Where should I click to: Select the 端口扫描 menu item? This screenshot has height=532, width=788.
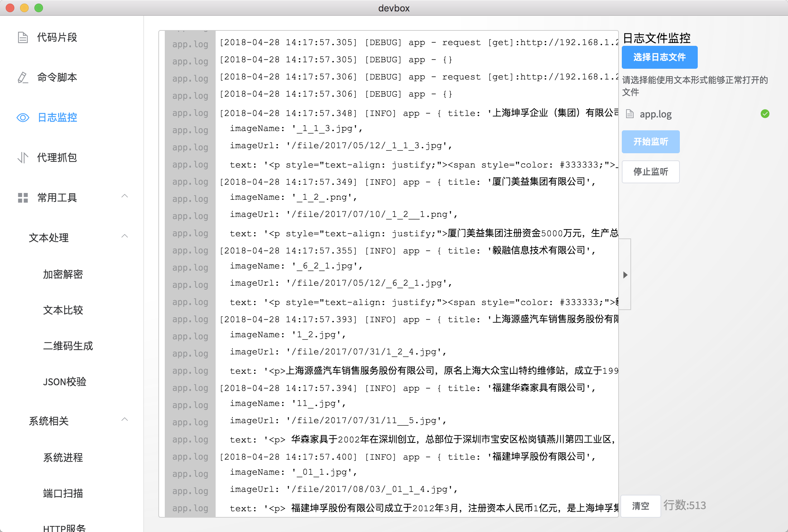tap(63, 493)
